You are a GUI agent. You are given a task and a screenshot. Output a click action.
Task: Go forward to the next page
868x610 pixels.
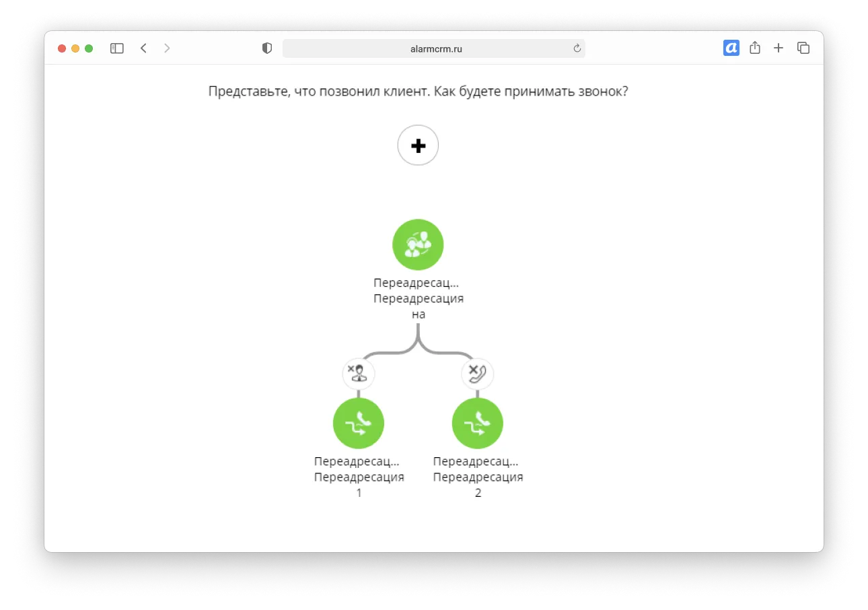tap(167, 48)
